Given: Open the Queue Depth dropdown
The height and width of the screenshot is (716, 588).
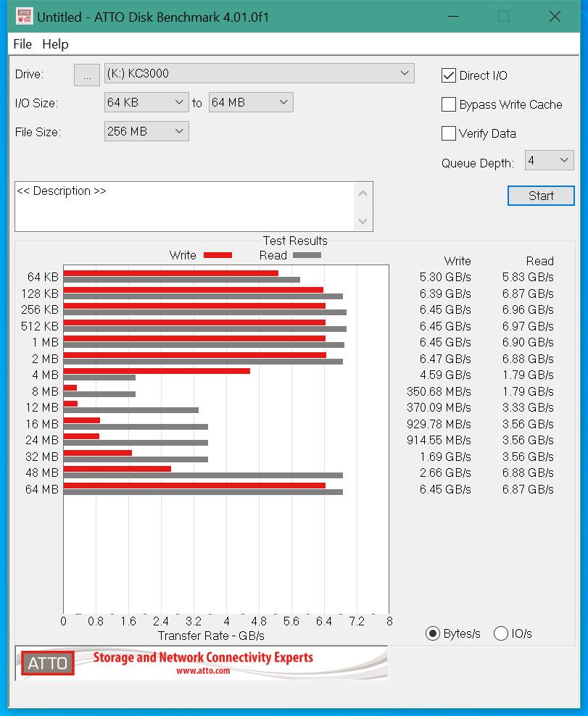Looking at the screenshot, I should tap(549, 160).
